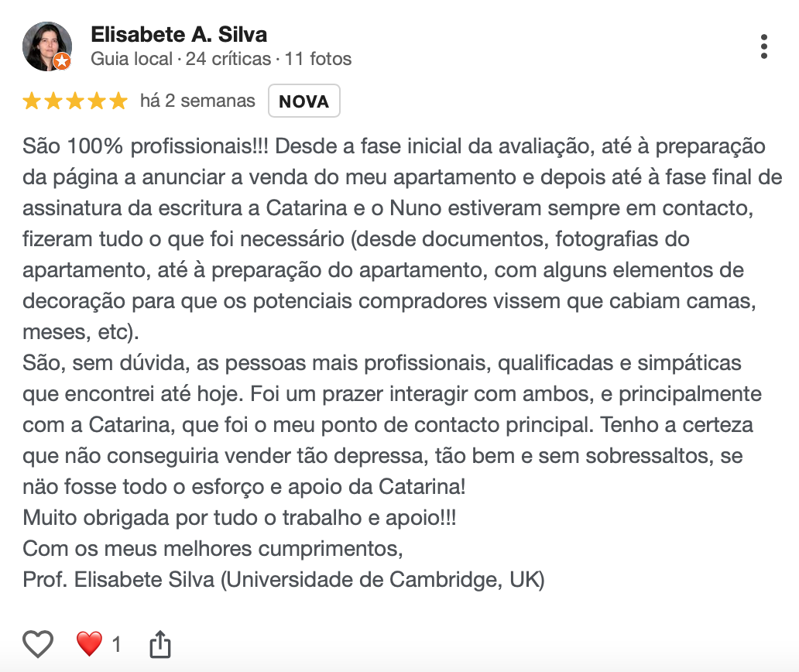
Task: Click the reviewer name Elisabete A. Silva
Action: tap(179, 35)
